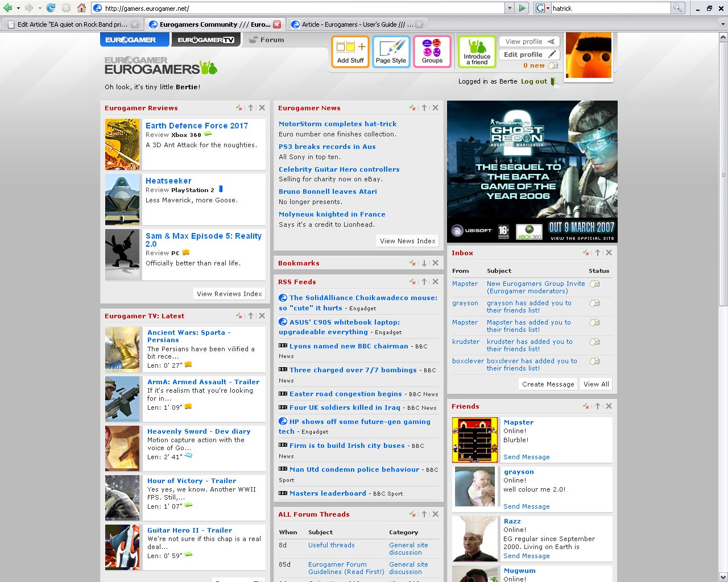Open the search engine selector dropdown

pyautogui.click(x=548, y=8)
